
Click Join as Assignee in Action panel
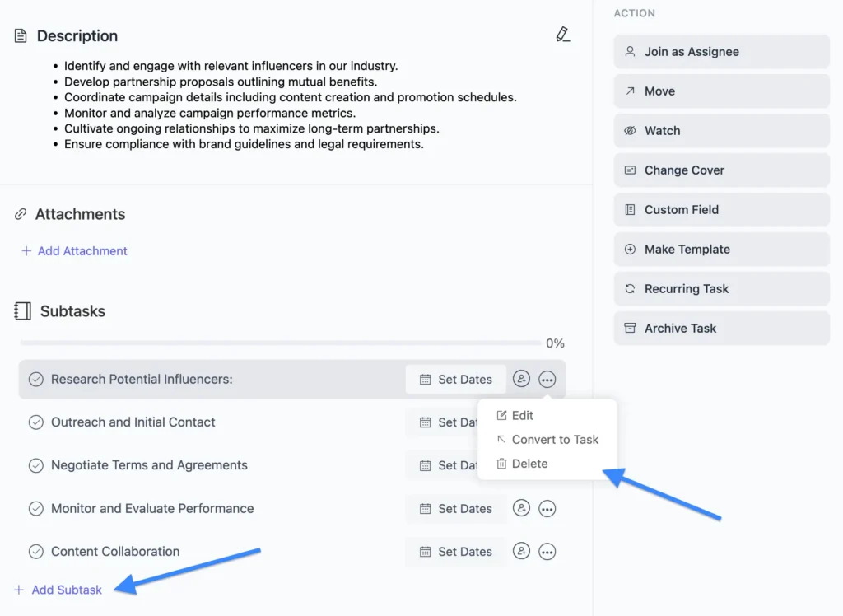coord(629,51)
